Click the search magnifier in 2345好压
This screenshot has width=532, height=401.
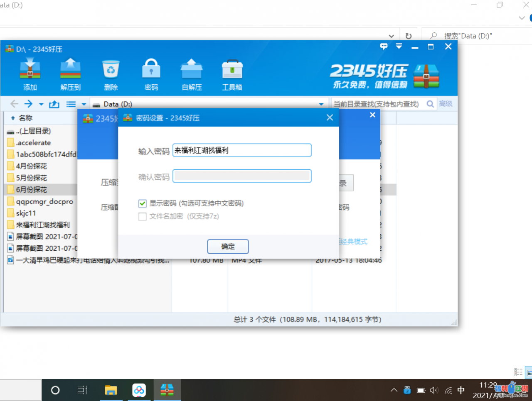(430, 104)
